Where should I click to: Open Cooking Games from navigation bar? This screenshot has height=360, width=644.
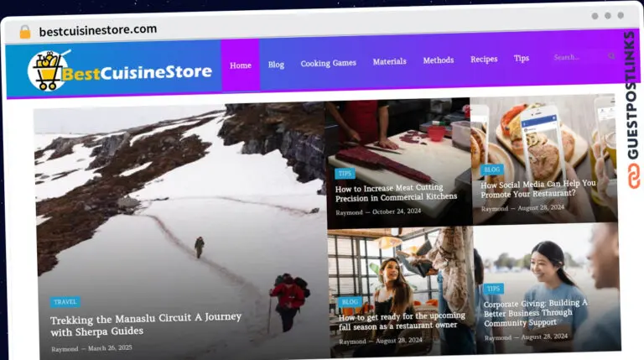[x=328, y=63]
